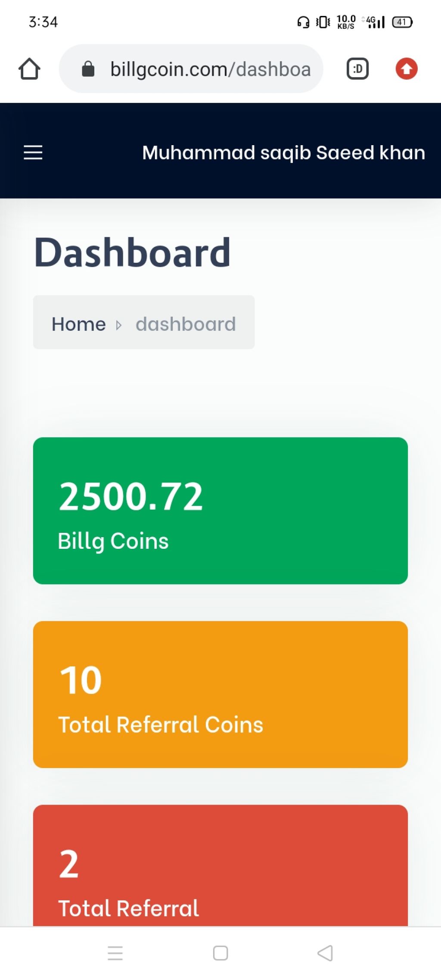The height and width of the screenshot is (980, 441).
Task: Open the red Total Referral card
Action: (x=220, y=865)
